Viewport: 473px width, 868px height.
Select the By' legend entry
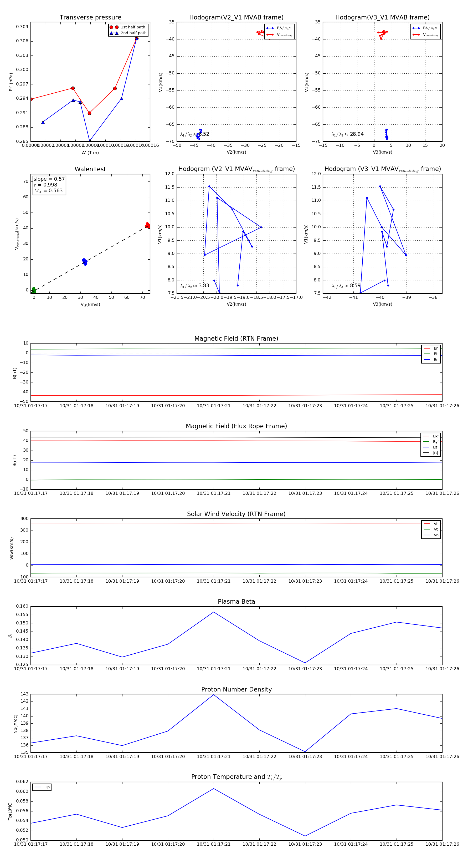tap(431, 442)
